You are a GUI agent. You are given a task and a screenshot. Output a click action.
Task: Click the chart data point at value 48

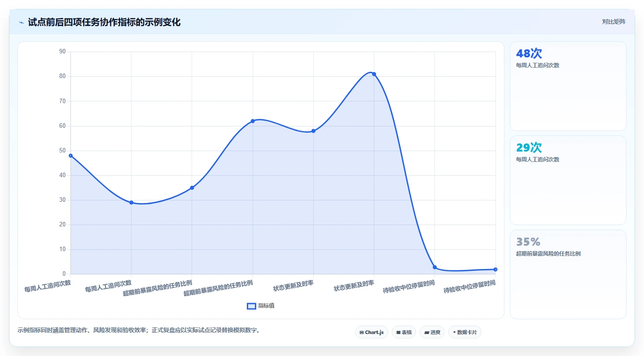coord(70,156)
